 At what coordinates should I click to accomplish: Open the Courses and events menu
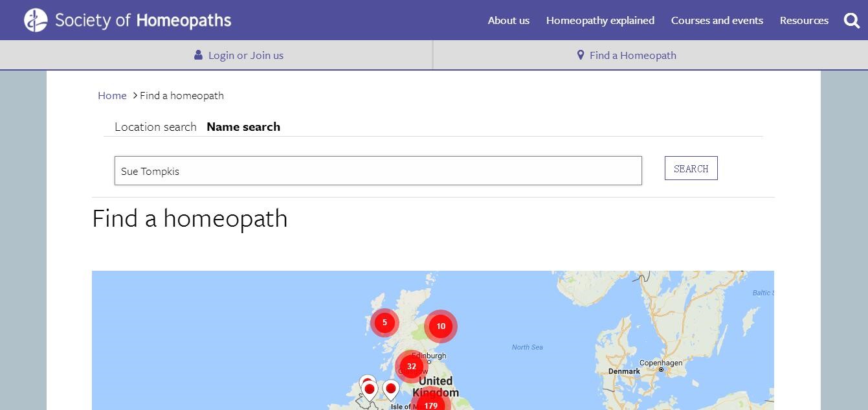pos(717,21)
